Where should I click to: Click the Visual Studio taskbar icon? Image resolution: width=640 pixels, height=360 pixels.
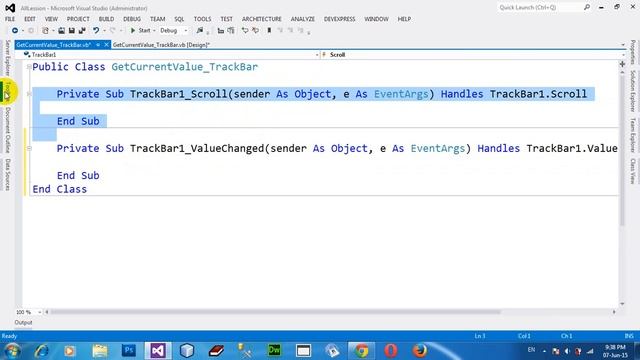point(158,351)
